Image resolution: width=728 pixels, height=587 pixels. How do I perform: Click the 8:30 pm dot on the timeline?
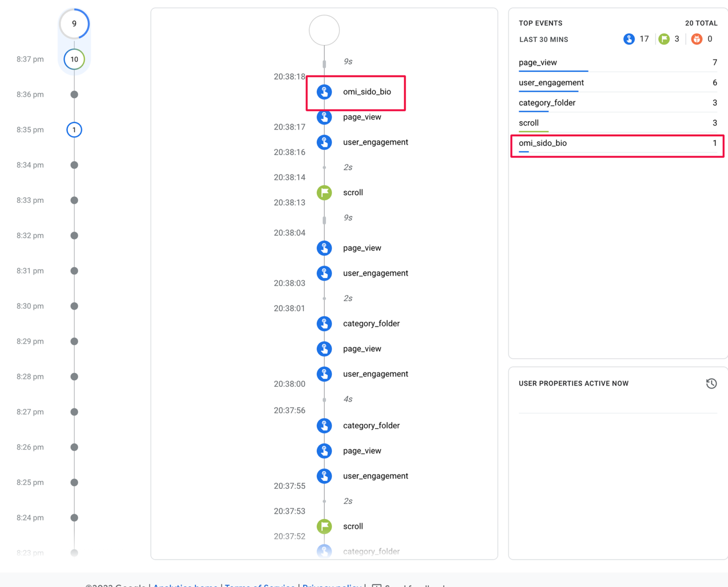[74, 306]
